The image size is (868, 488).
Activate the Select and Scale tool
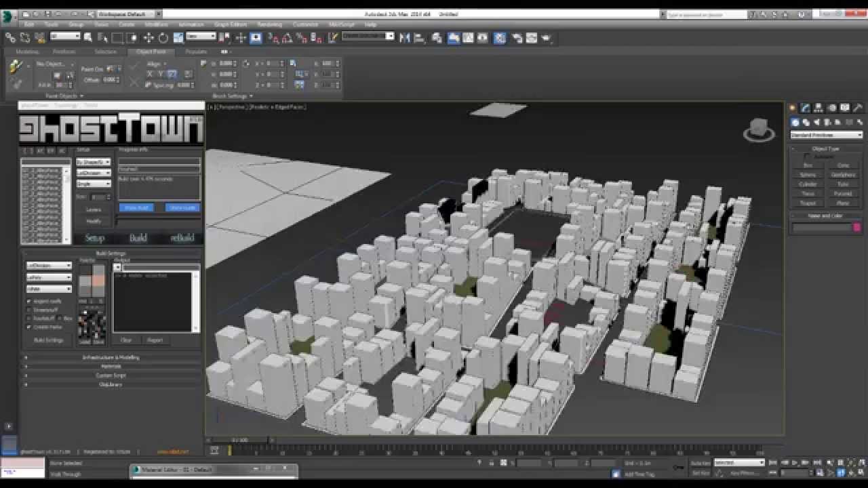point(178,38)
